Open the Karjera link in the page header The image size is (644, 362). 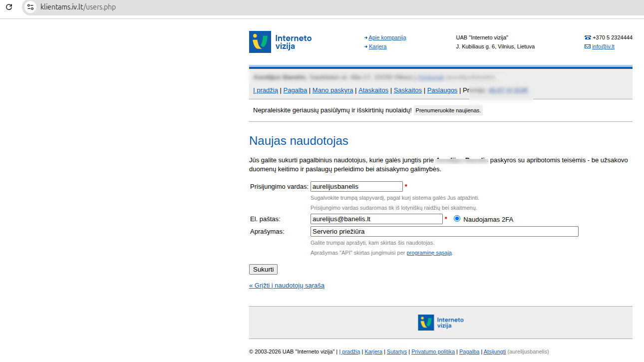[x=377, y=46]
